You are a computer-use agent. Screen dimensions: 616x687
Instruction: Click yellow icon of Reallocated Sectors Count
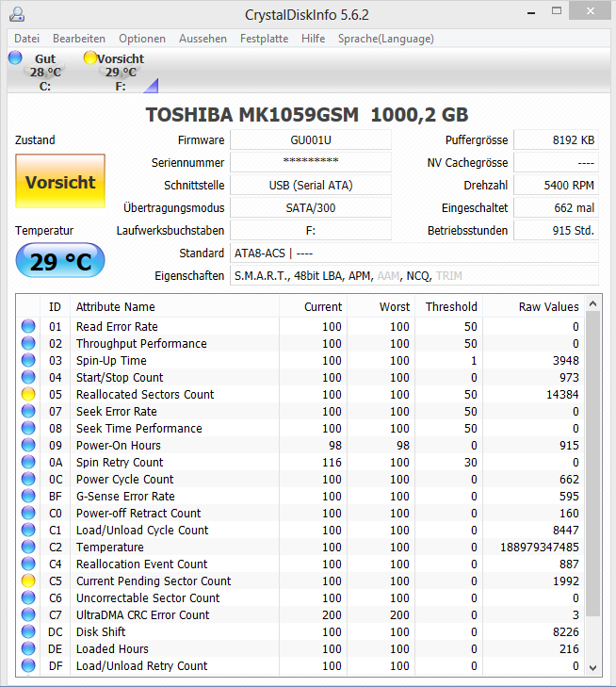point(28,394)
